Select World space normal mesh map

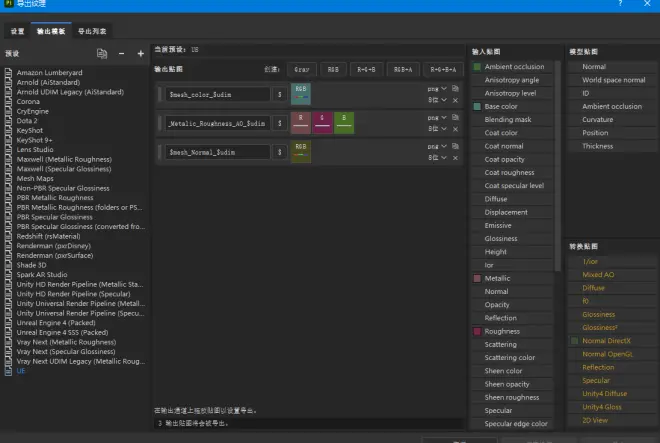coord(613,80)
